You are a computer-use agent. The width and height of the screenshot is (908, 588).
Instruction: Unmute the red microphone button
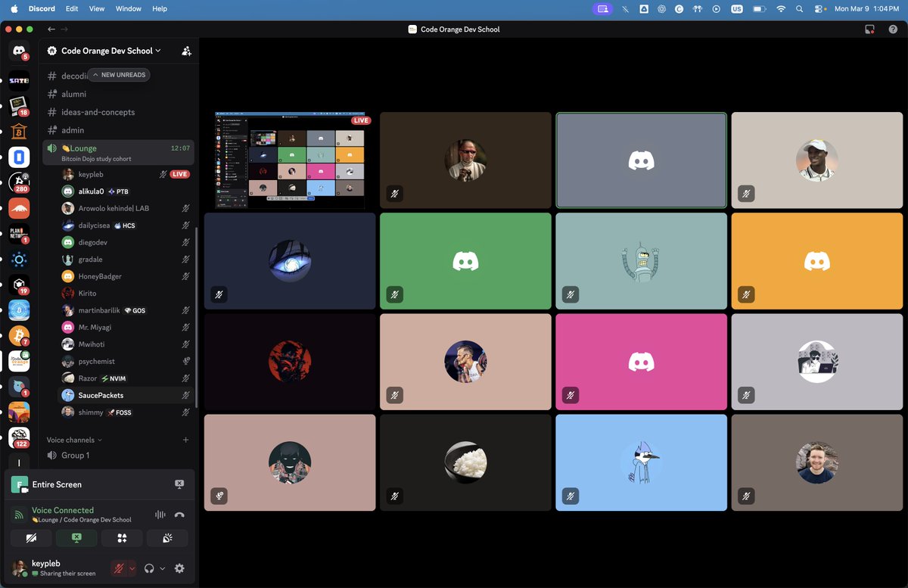[119, 568]
